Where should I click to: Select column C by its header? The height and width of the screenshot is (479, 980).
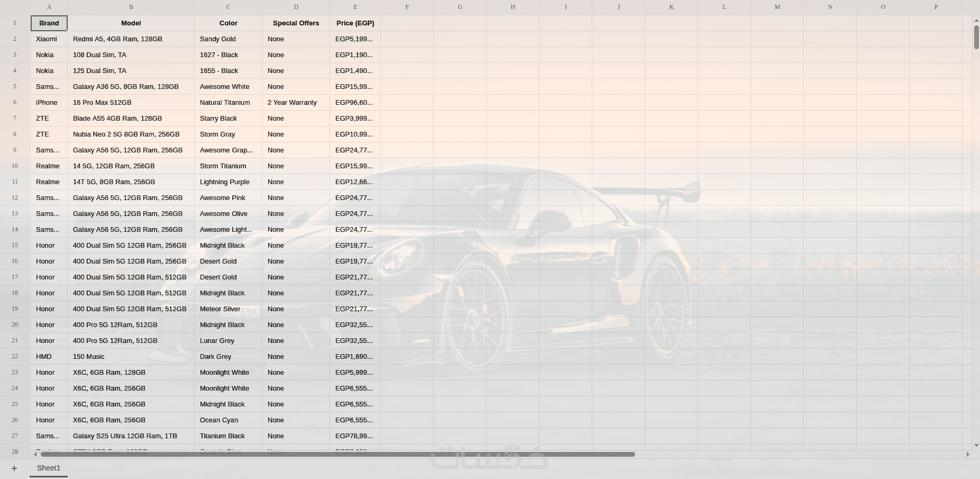click(228, 7)
